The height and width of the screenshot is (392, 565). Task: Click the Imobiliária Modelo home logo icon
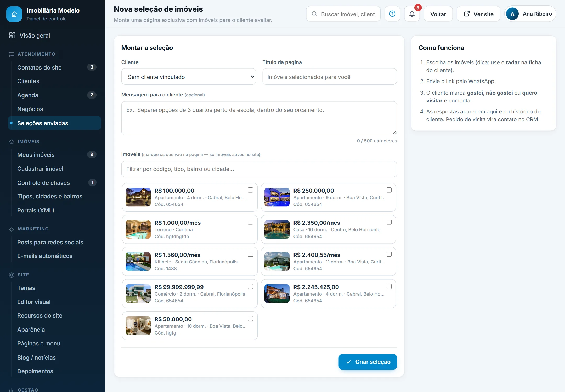click(14, 14)
